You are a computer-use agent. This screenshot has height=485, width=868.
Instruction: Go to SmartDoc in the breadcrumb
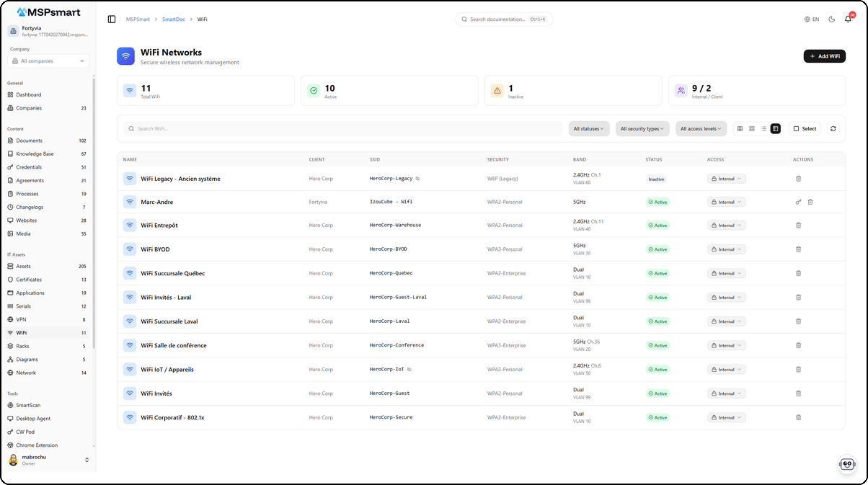tap(173, 19)
